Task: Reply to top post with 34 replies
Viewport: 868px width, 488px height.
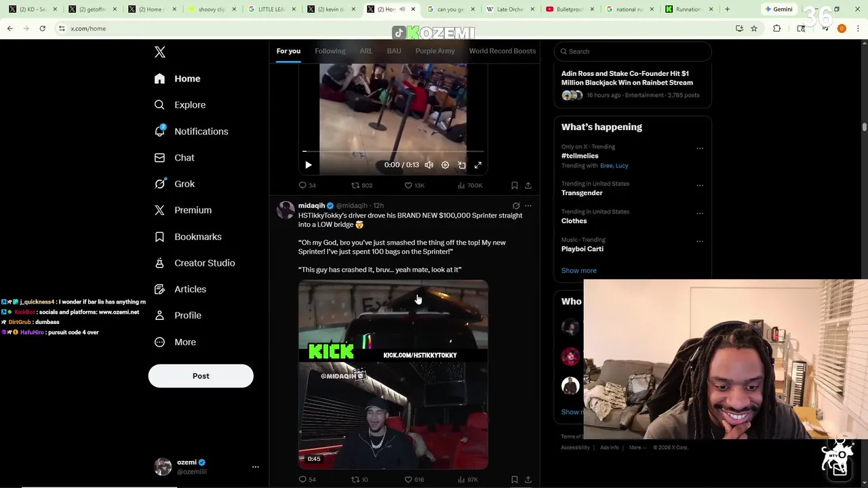Action: point(307,185)
